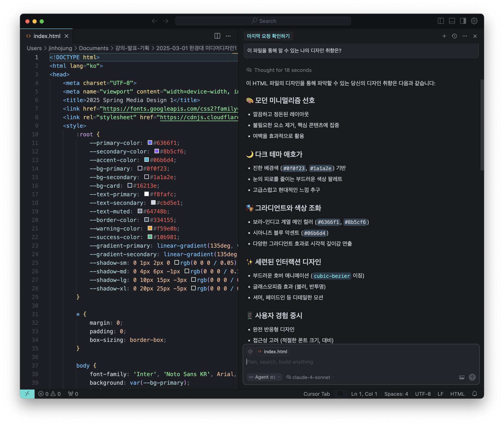504x425 pixels.
Task: Change language mode via HTML indicator
Action: coord(457,394)
